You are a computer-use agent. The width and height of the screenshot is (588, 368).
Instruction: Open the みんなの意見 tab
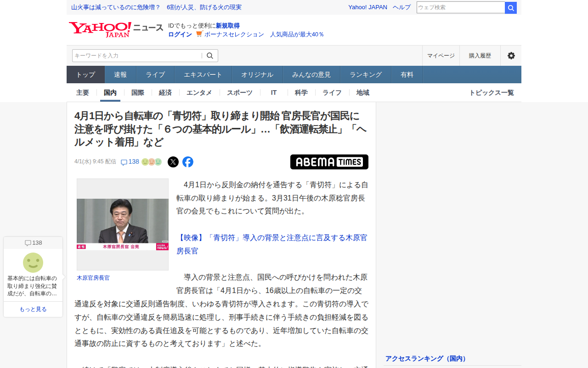311,75
